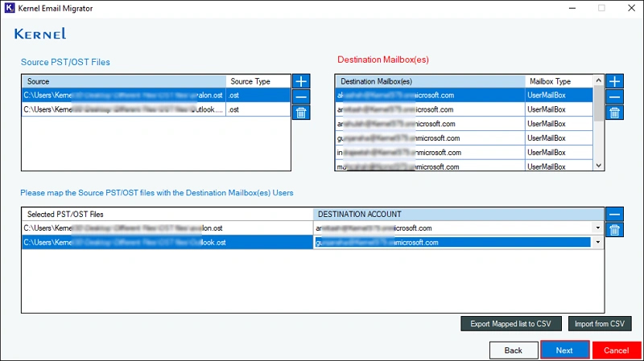Select the mailbox ending icrosoft.com in second row
The image size is (644, 361).
click(430, 109)
